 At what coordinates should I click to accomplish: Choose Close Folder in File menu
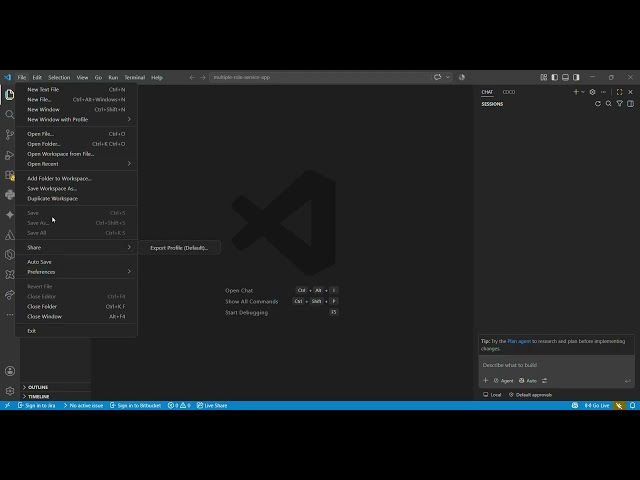click(x=76, y=306)
